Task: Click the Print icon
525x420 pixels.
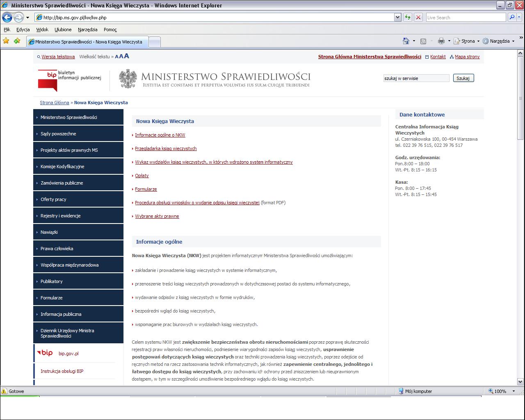Action: point(441,41)
